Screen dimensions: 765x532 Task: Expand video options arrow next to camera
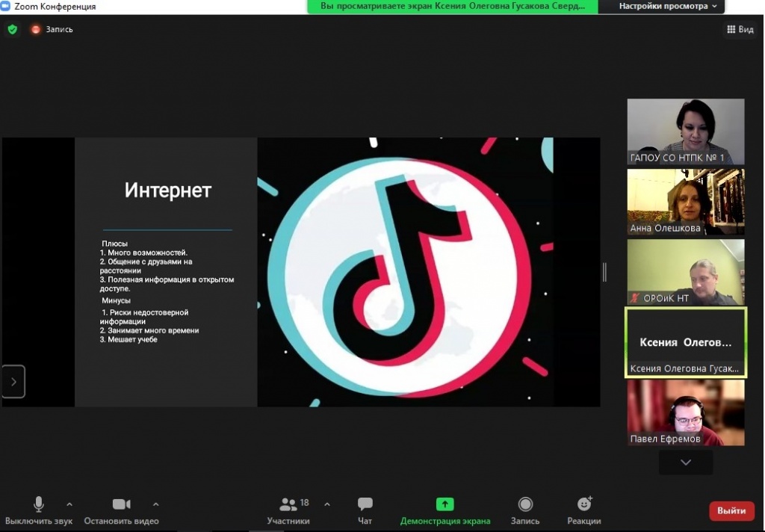click(x=155, y=504)
